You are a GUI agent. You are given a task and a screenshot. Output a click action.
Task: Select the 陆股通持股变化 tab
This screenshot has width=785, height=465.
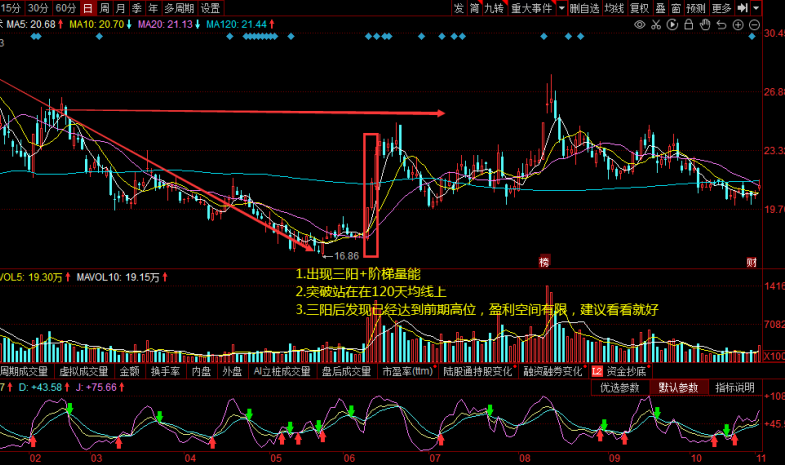point(478,371)
